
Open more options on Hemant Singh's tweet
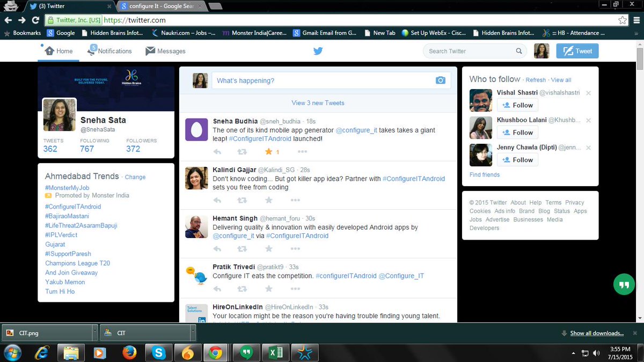click(295, 249)
